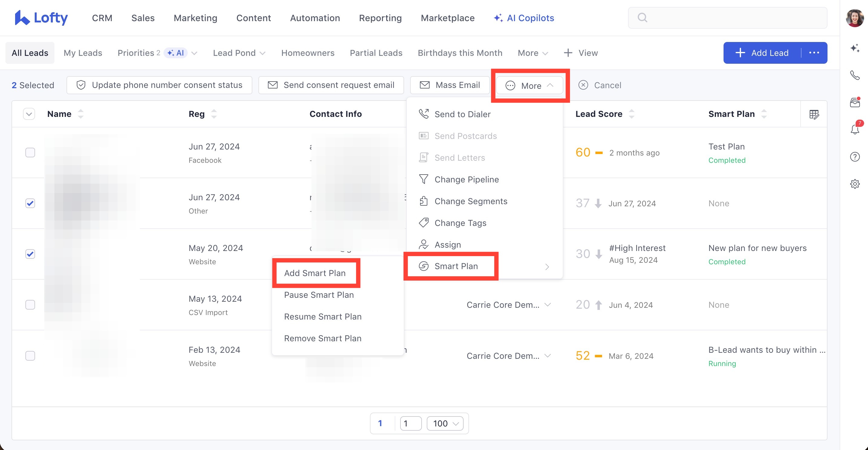Click the help question mark icon
Viewport: 868px width, 450px height.
[x=854, y=157]
